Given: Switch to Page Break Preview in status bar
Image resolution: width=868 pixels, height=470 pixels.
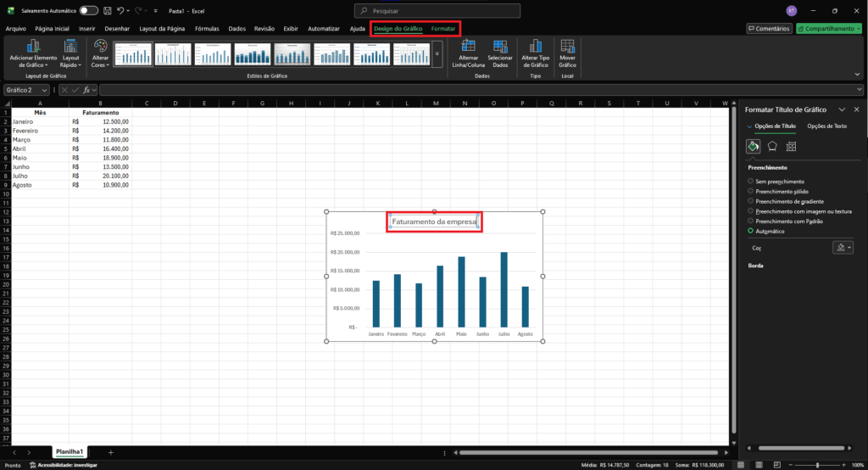Looking at the screenshot, I should [777, 464].
